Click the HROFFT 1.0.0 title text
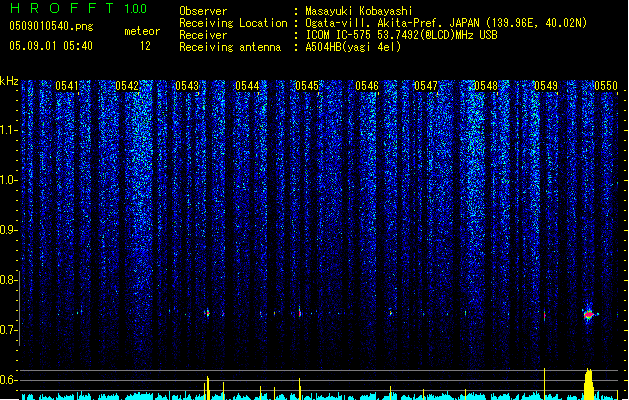The height and width of the screenshot is (400, 629). 78,8
